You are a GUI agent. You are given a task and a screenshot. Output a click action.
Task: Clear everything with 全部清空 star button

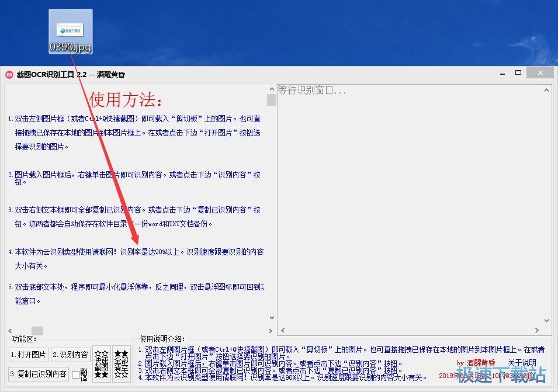point(121,362)
